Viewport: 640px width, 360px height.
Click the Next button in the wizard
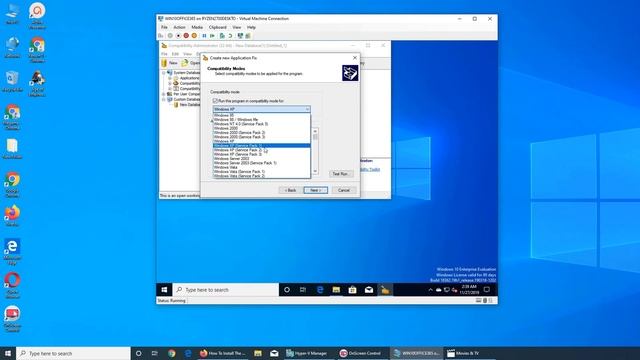coord(316,190)
